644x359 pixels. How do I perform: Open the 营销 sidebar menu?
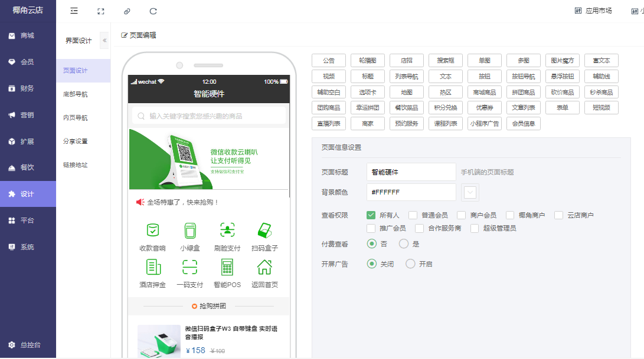pyautogui.click(x=28, y=115)
